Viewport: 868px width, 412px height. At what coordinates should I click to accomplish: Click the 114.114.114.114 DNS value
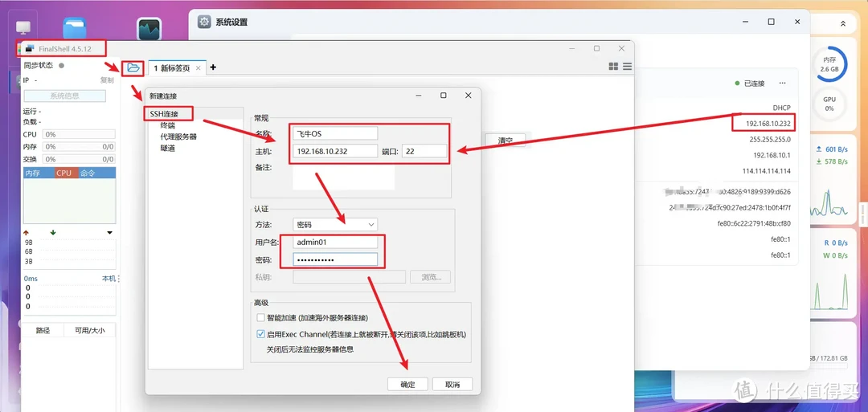click(x=767, y=171)
